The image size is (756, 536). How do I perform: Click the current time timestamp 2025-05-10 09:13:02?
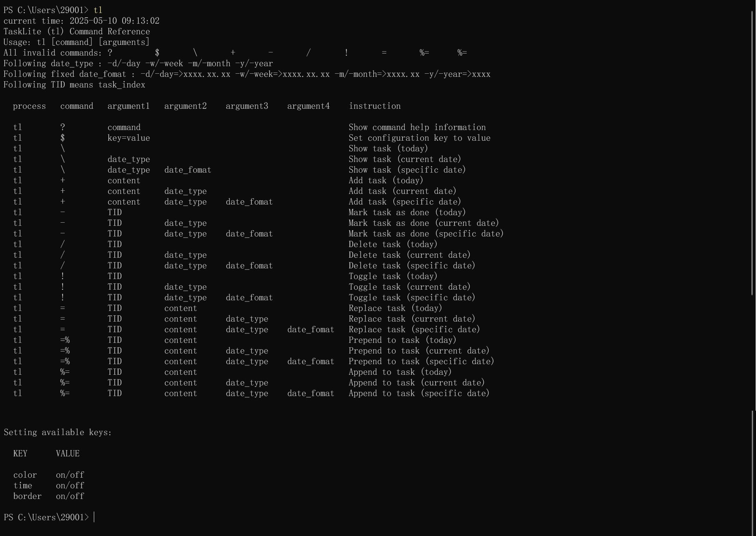pos(114,21)
